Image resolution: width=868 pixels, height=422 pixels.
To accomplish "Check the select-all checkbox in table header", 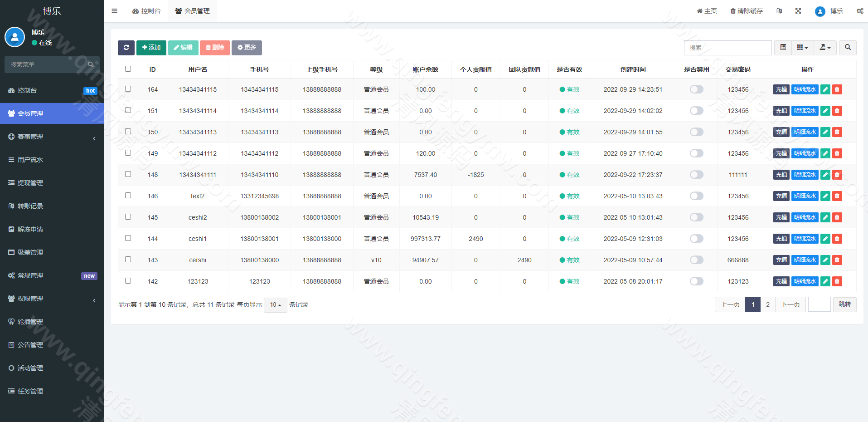I will pos(128,69).
